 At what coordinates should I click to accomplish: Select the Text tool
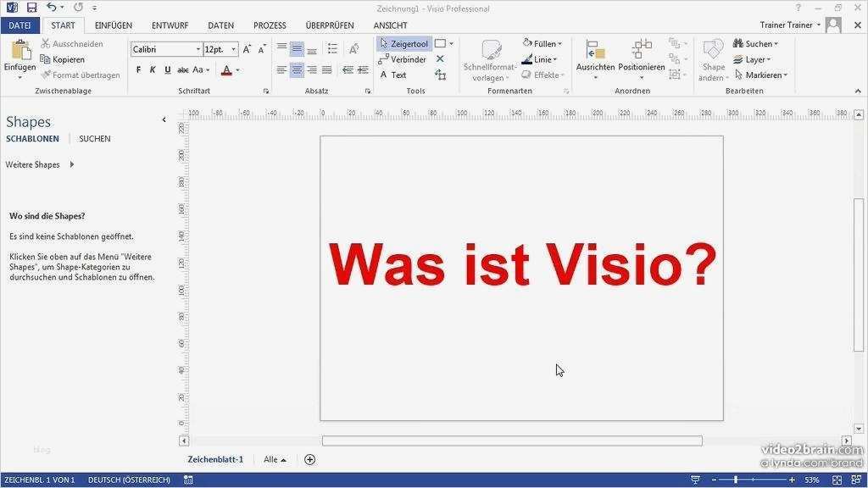(393, 75)
